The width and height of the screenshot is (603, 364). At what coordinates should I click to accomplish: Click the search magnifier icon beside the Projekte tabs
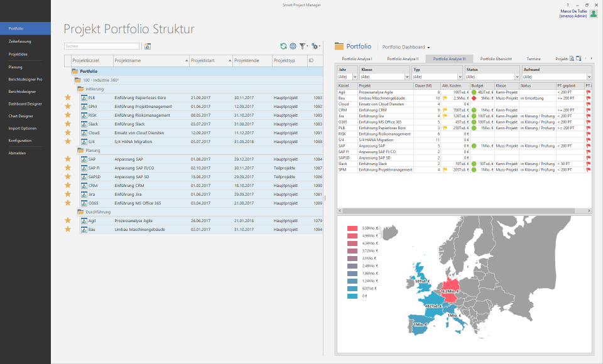coord(572,58)
